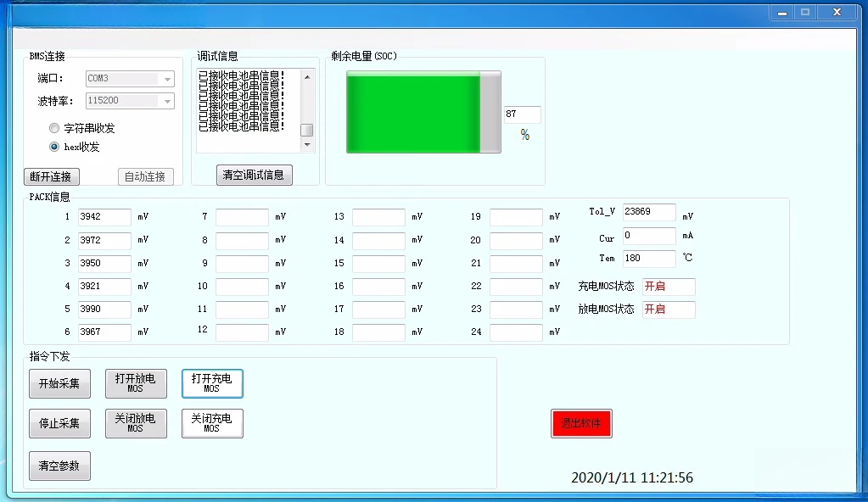
Task: Click the 自动连接 button
Action: coord(146,176)
